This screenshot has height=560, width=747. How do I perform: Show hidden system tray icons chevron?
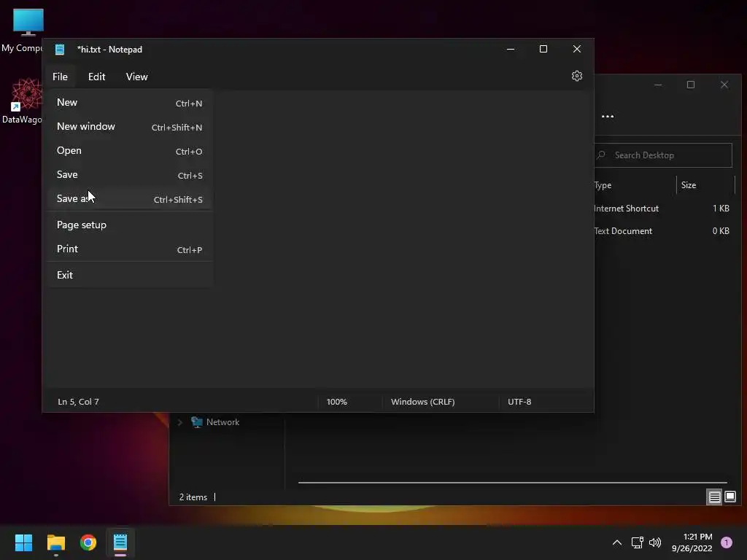click(x=617, y=542)
